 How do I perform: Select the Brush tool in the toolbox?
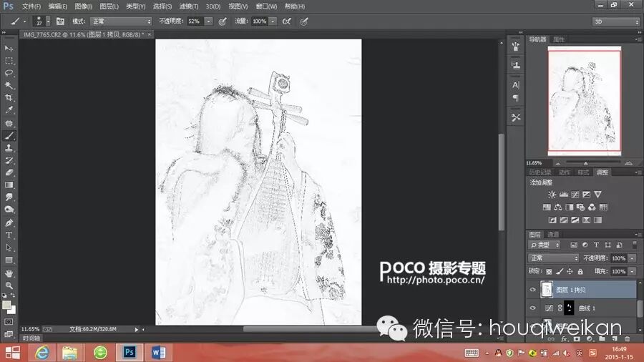[x=9, y=136]
